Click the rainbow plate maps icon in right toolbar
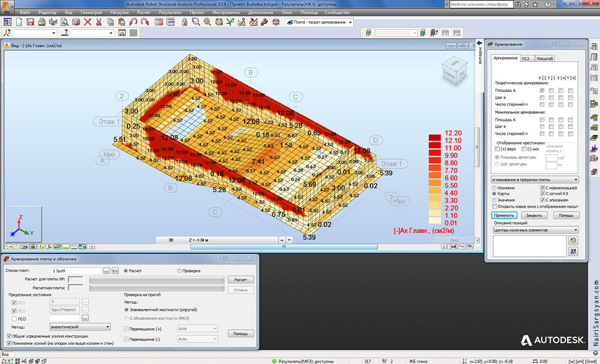 point(594,137)
